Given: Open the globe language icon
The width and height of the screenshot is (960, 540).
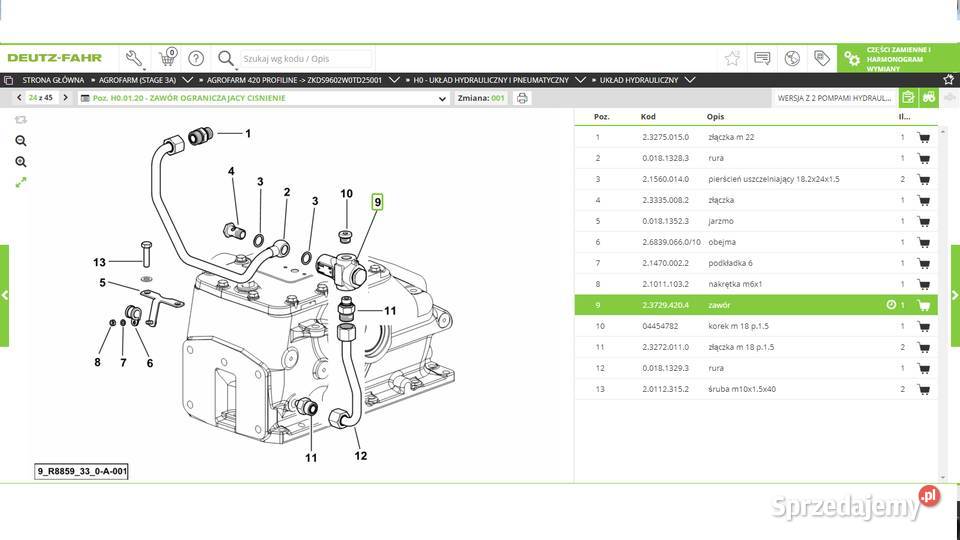Looking at the screenshot, I should pos(792,58).
